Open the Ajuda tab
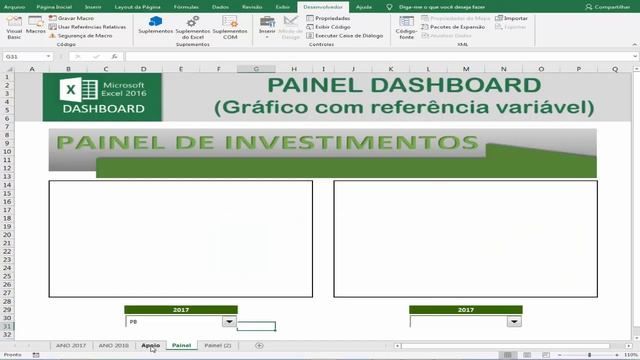The height and width of the screenshot is (360, 640). click(x=364, y=7)
